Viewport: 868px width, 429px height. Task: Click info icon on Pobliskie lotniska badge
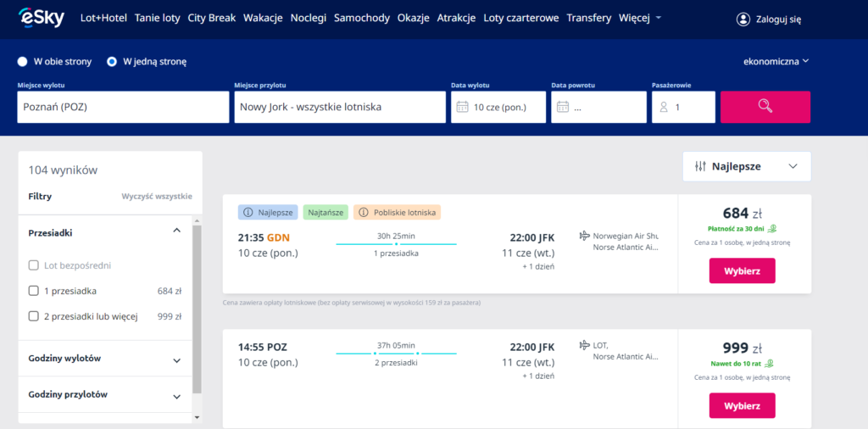pyautogui.click(x=362, y=212)
